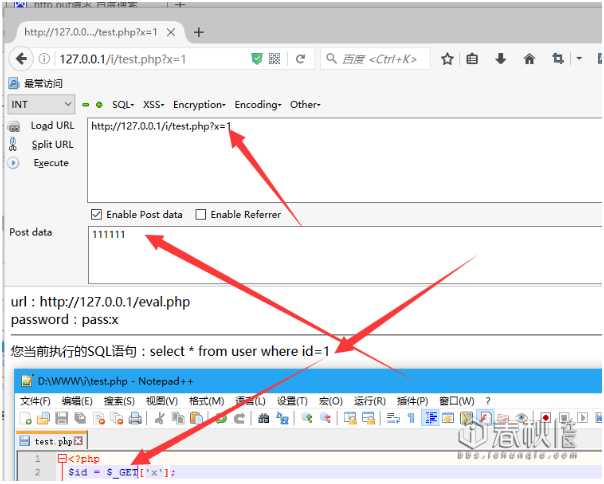Image resolution: width=604 pixels, height=484 pixels.
Task: Click the save icon in Notepad++ toolbar
Action: tap(62, 418)
